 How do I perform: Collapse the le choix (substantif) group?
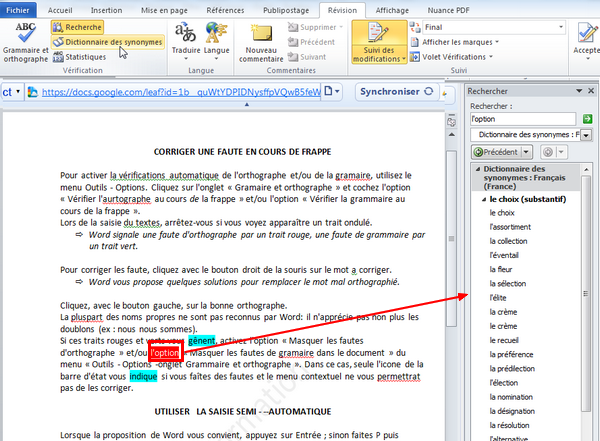pos(484,199)
